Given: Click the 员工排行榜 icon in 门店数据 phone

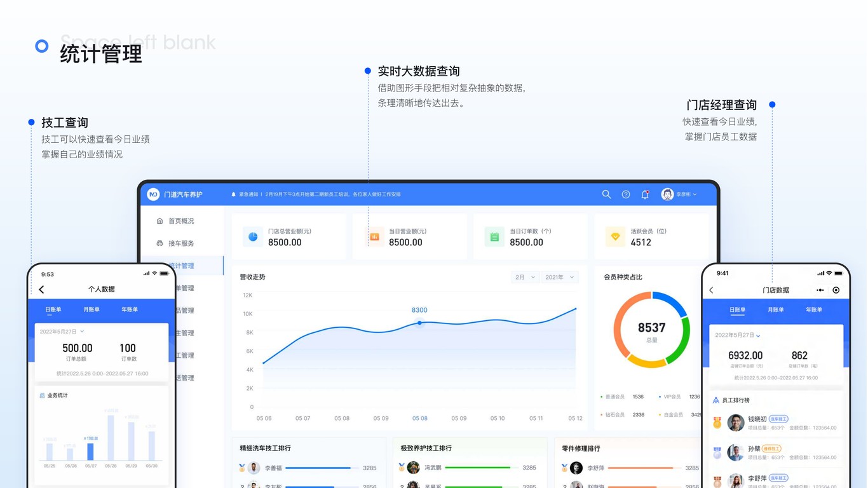Looking at the screenshot, I should click(x=715, y=400).
